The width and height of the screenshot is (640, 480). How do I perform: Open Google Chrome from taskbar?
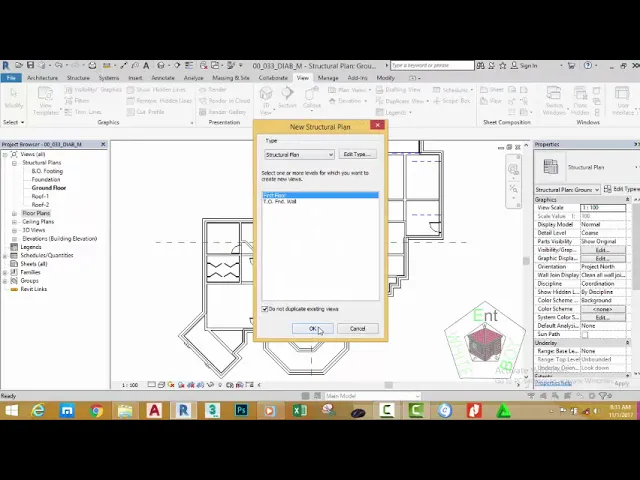coord(96,410)
